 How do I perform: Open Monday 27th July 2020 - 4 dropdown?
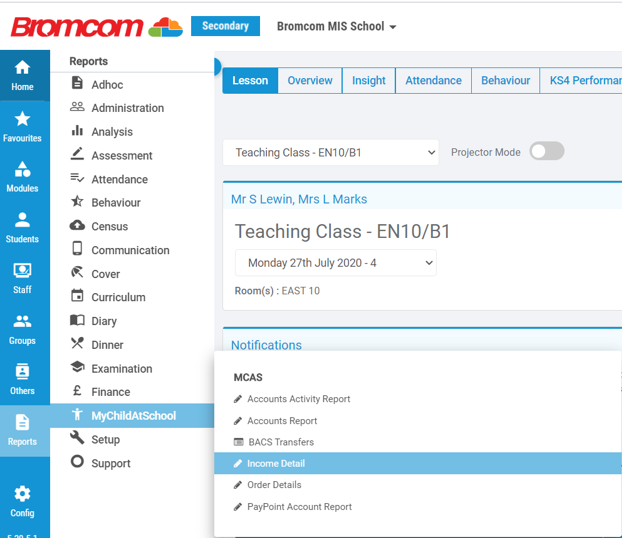tap(336, 263)
